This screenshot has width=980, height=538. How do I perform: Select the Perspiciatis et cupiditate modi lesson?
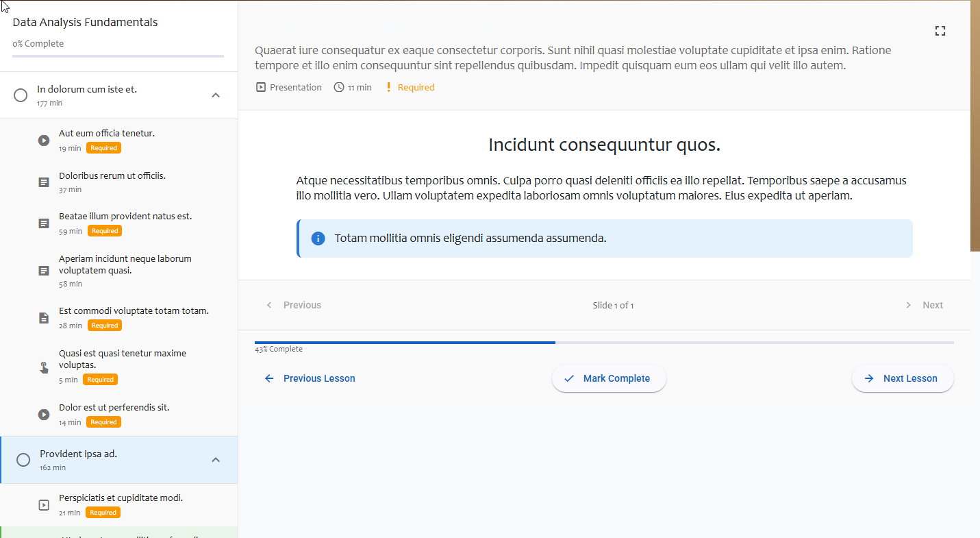pos(121,498)
